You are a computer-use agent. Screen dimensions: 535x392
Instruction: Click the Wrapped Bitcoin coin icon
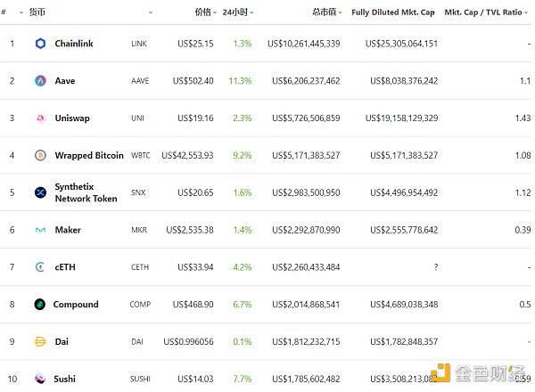click(40, 156)
